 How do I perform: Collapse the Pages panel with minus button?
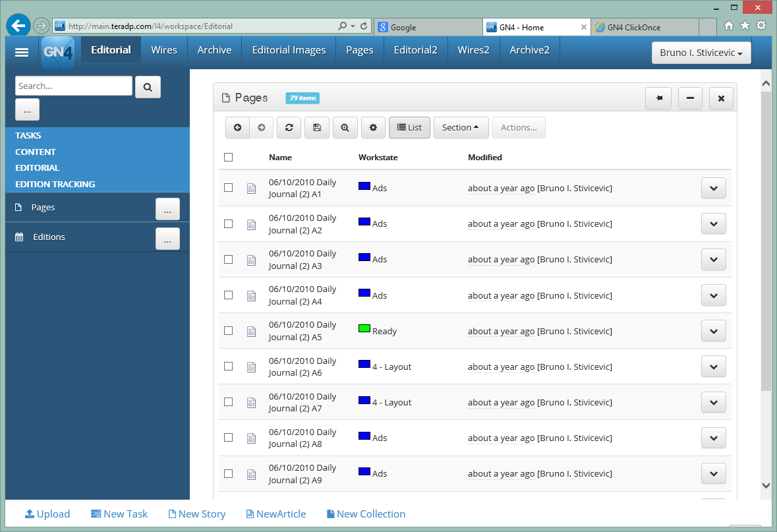(690, 98)
